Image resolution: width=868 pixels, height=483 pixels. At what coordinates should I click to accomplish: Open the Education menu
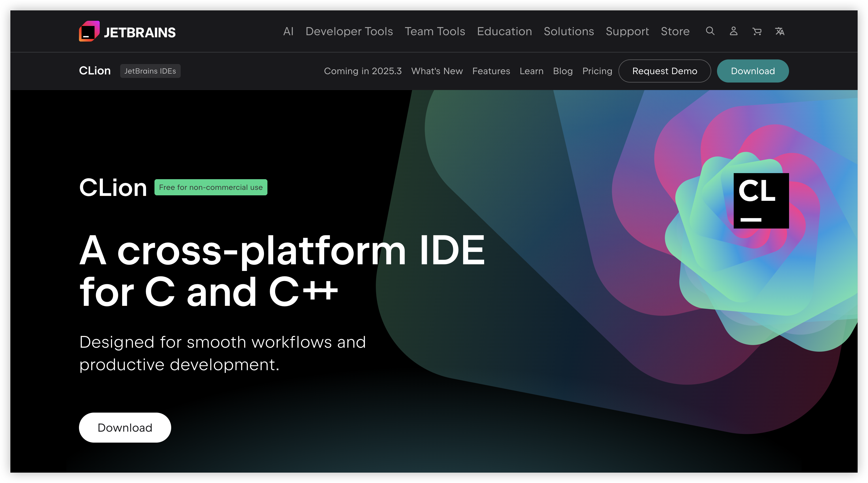point(504,31)
